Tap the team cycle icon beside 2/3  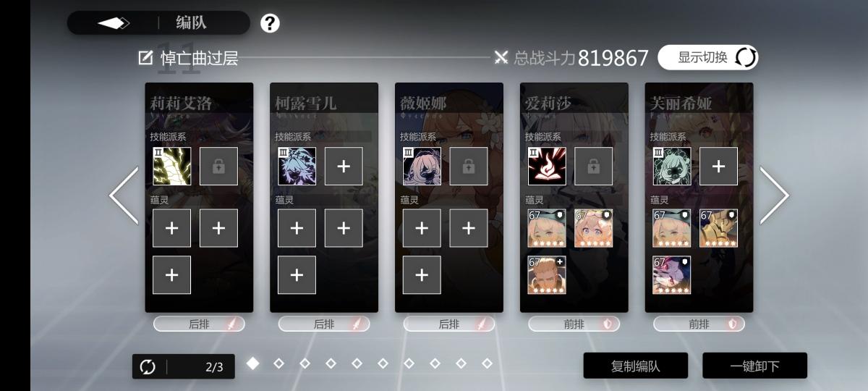[x=148, y=367]
